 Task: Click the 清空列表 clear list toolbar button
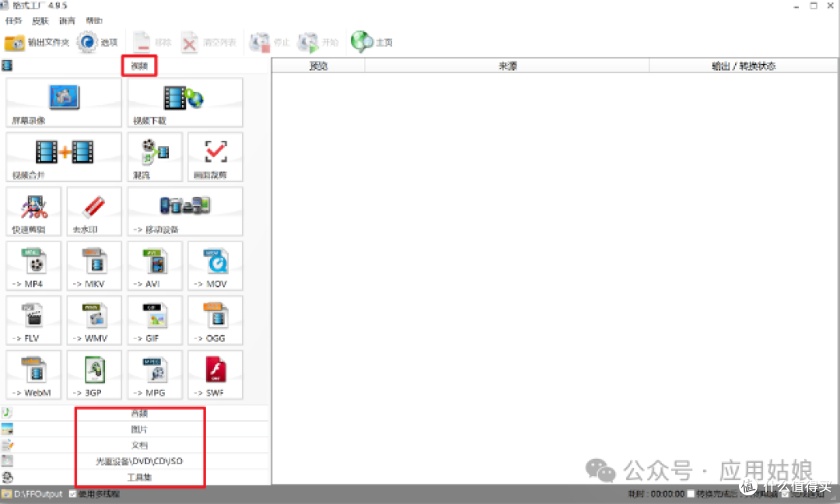click(209, 42)
